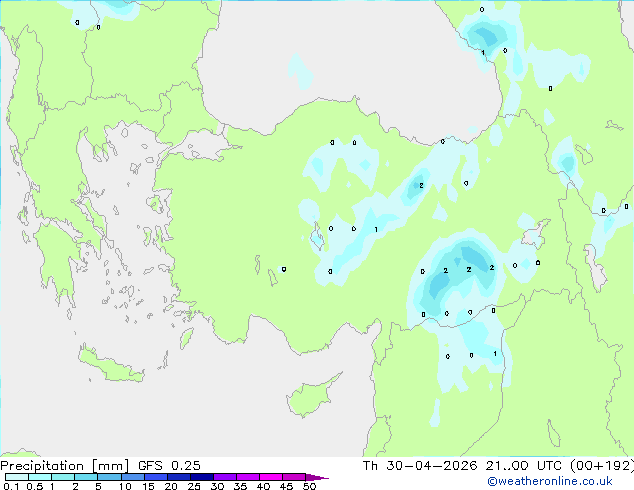Click the Th 30-04-2026 date label
This screenshot has height=490, width=634.
(420, 466)
